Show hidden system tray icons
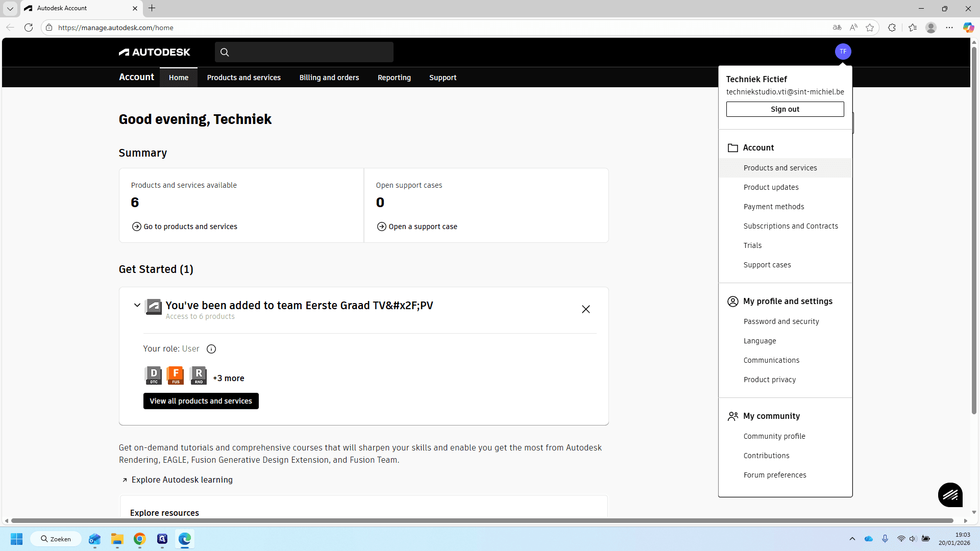Screen dimensions: 980x551 tap(852, 539)
